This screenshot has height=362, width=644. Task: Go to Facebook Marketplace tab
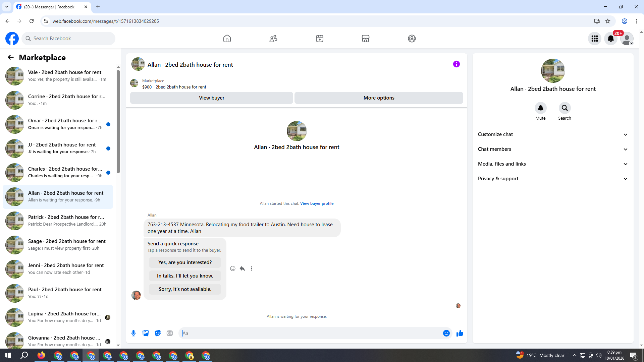click(365, 39)
